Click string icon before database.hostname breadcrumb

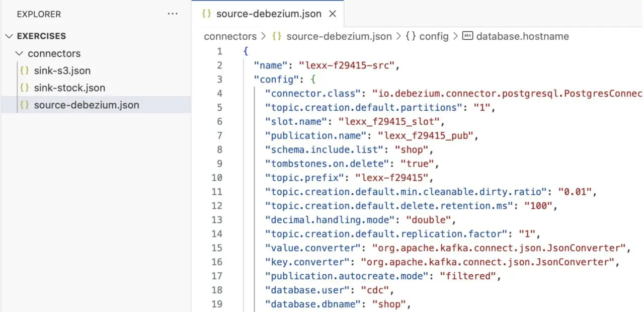coord(467,36)
